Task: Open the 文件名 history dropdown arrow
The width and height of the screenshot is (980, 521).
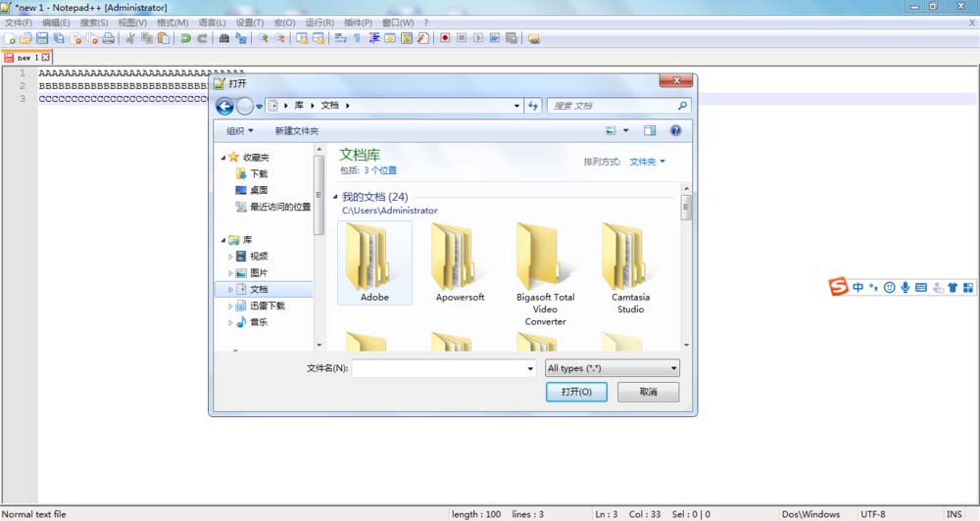Action: (x=530, y=368)
